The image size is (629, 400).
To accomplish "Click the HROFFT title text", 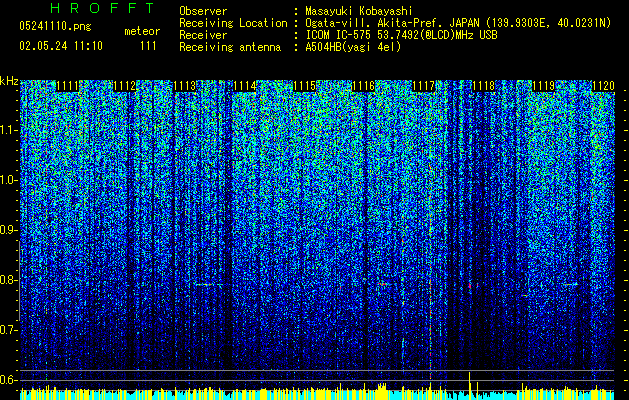I will 103,8.
